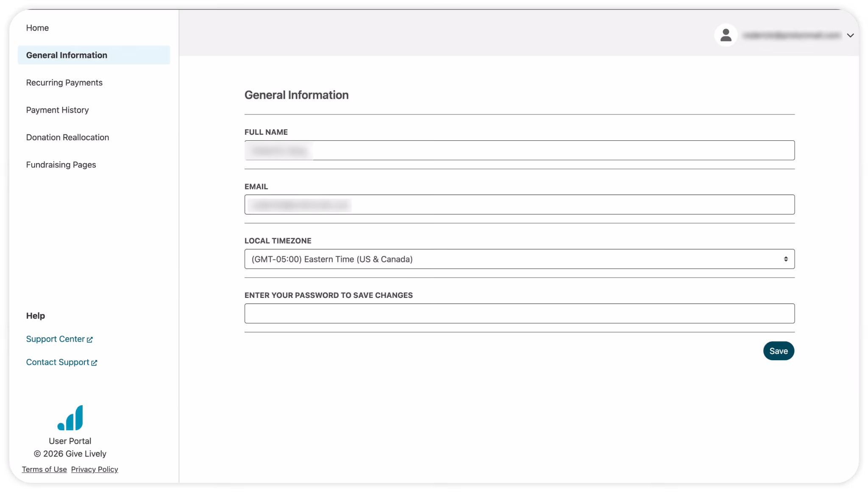
Task: Open the Local Timezone dropdown
Action: click(519, 259)
